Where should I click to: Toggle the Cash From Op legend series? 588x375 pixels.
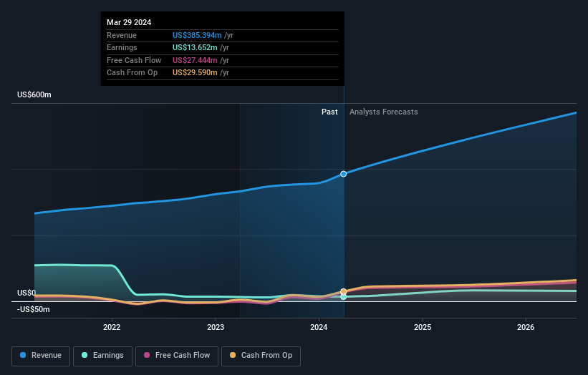pyautogui.click(x=261, y=356)
